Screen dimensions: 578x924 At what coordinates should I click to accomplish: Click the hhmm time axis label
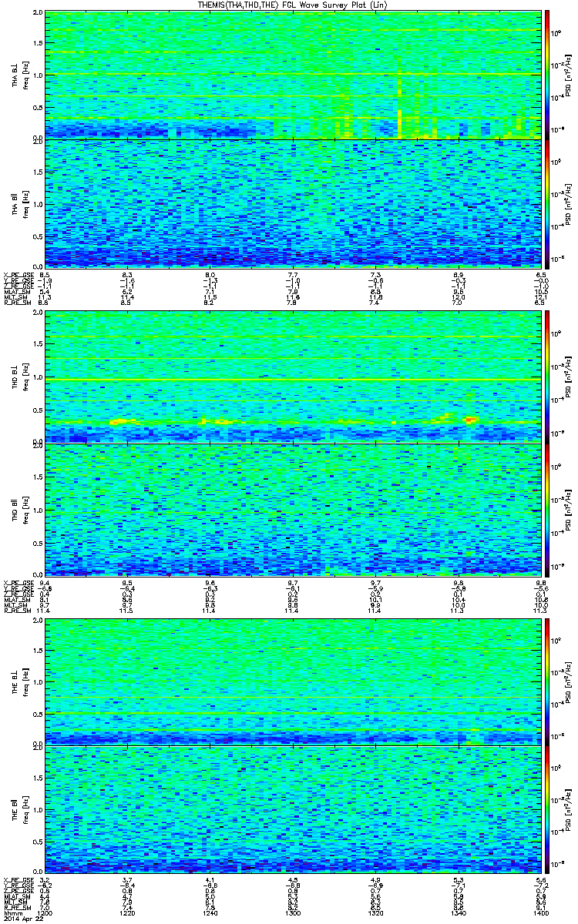pos(12,913)
